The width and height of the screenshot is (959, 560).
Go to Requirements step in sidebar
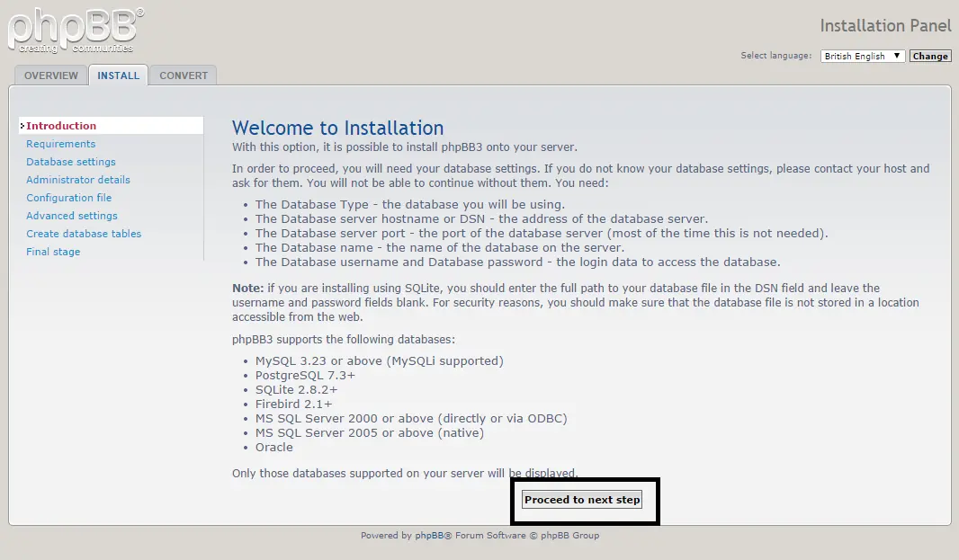[x=60, y=144]
